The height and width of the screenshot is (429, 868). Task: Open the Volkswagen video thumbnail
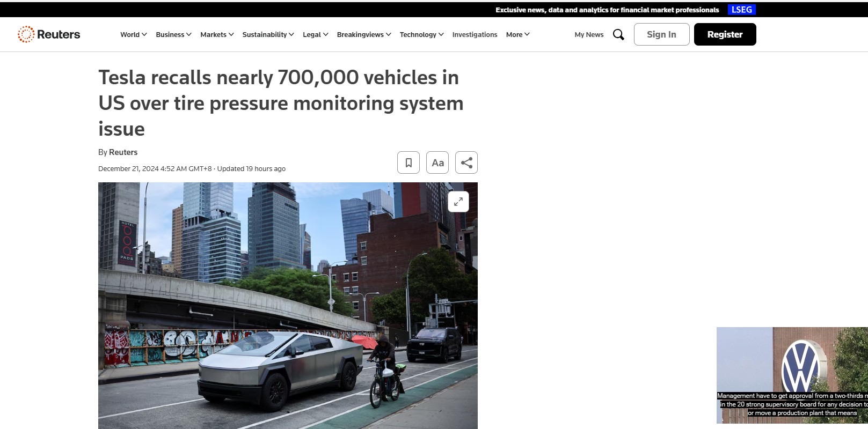[x=792, y=375]
